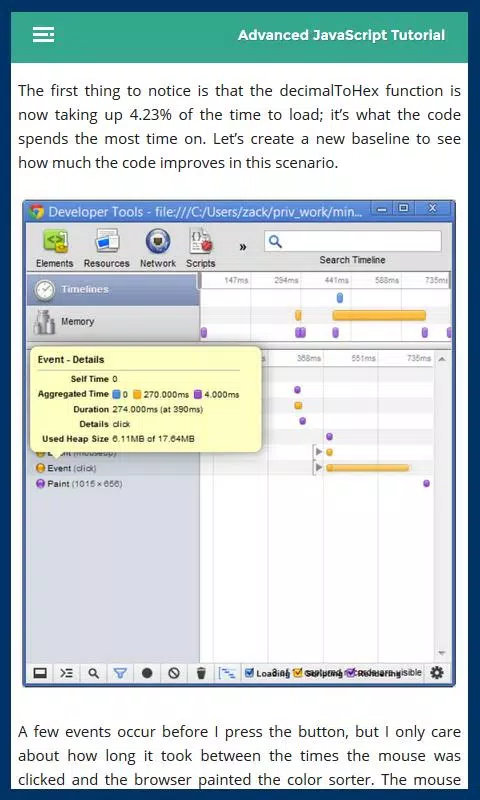Click the Timelines clock icon
Screen dimensions: 480x800
click(44, 290)
